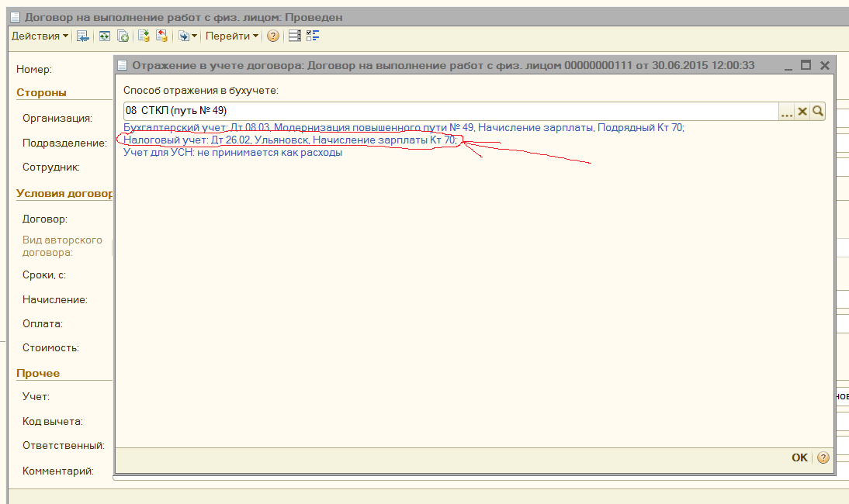Expand the create-based-on icon dropdown arrow
The image size is (849, 504).
pyautogui.click(x=195, y=36)
